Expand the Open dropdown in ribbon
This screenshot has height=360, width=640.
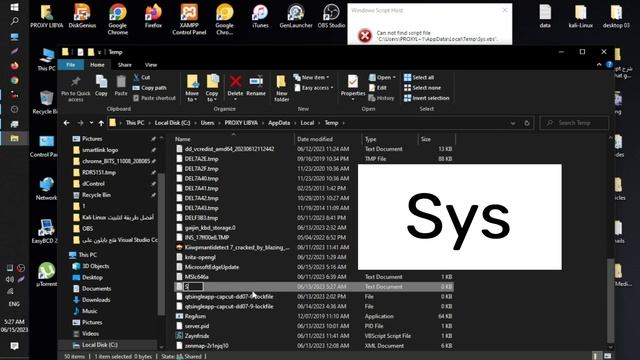(x=382, y=77)
